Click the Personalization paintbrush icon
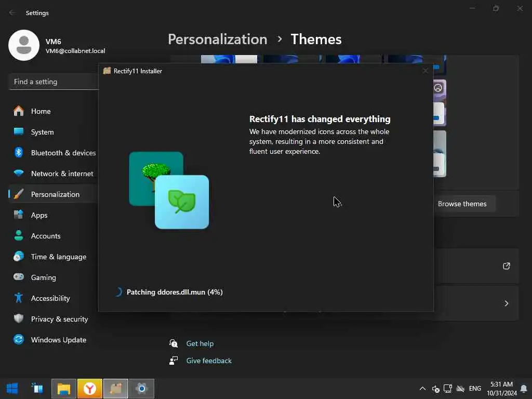The width and height of the screenshot is (532, 399). click(19, 194)
